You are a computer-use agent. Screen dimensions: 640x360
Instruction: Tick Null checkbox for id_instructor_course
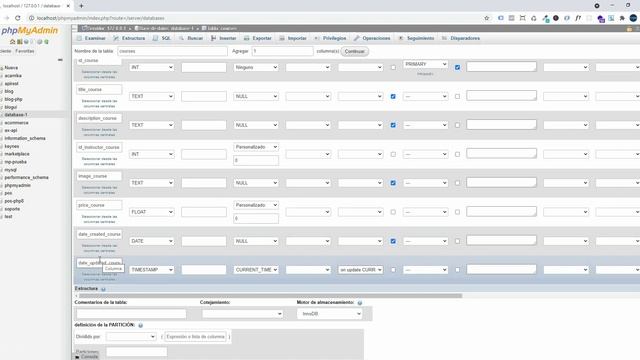(393, 154)
